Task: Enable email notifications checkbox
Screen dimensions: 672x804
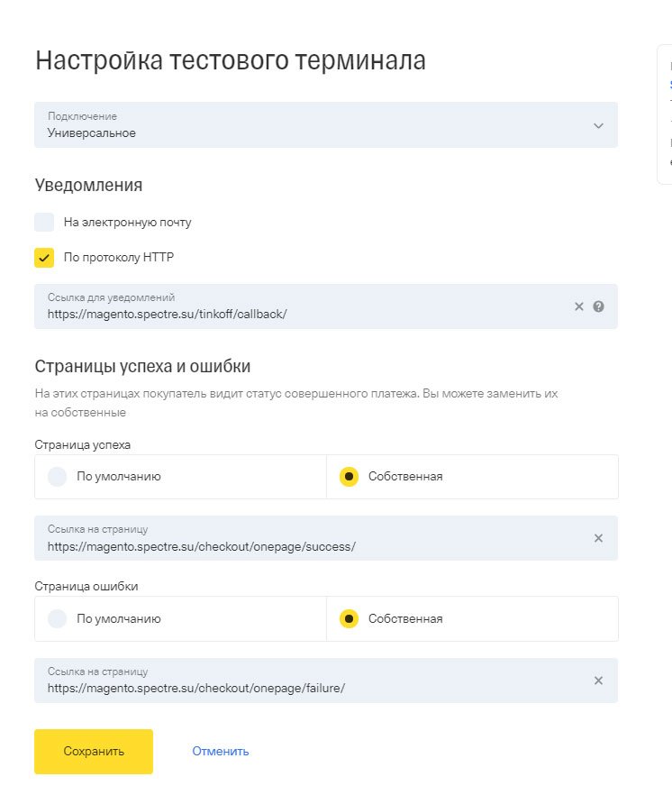Action: click(44, 223)
